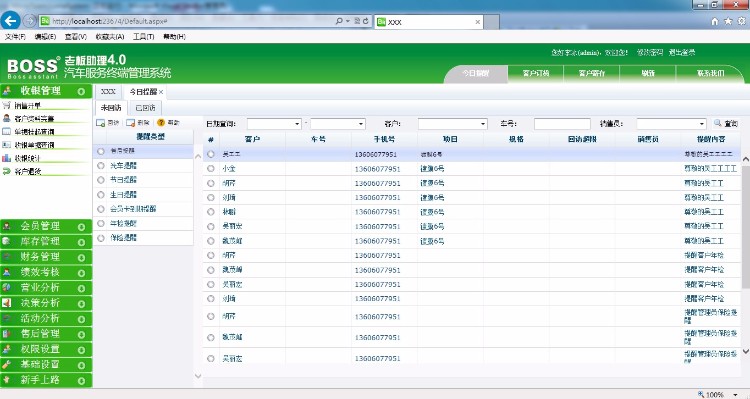Click the 手机号 column header
The width and height of the screenshot is (750, 399).
pos(384,139)
